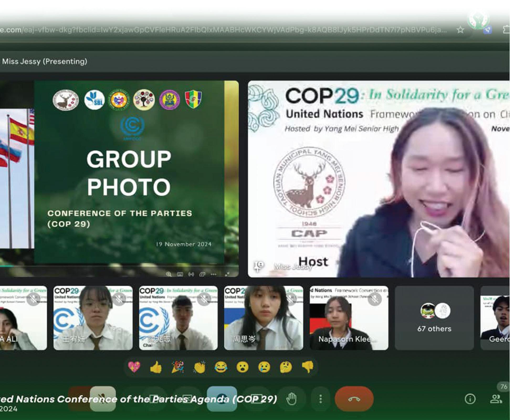This screenshot has width=510, height=420.
Task: Zoom in on the shared presentation
Action: coord(169,274)
